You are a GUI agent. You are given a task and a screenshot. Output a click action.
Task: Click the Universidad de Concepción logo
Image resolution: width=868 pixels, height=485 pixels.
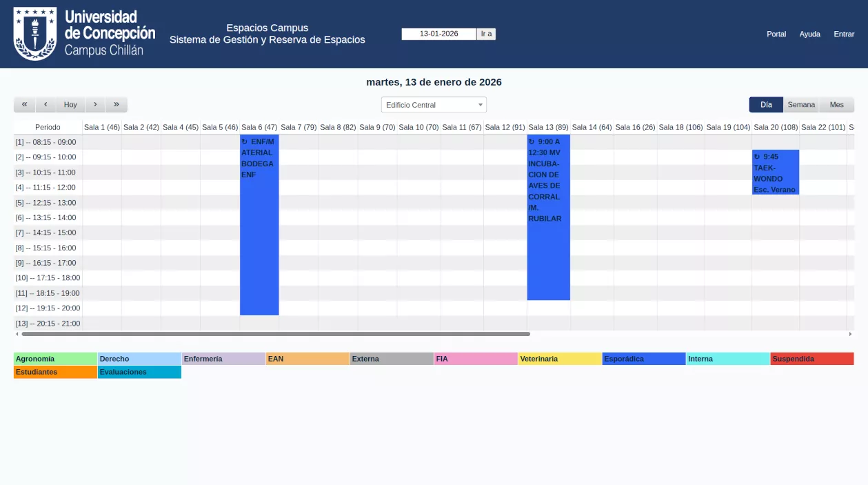point(84,34)
